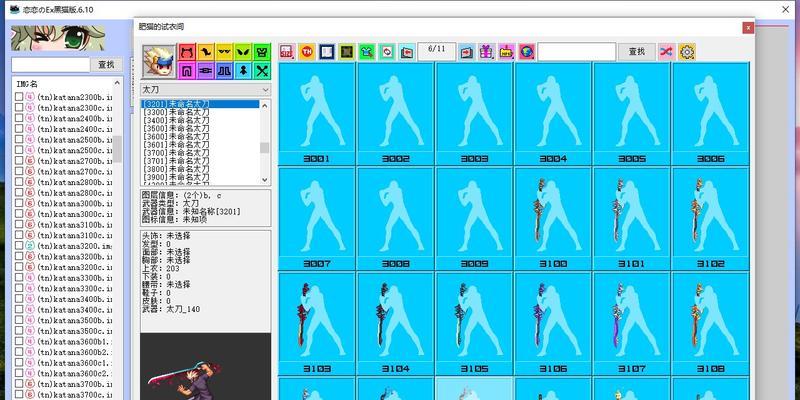This screenshot has height=400, width=800.
Task: Select weapon thumbnail 3101
Action: [x=632, y=218]
